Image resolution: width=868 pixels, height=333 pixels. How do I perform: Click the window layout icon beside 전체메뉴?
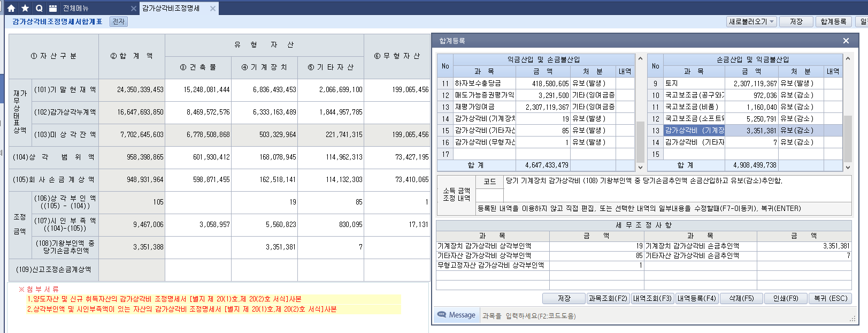click(x=53, y=8)
